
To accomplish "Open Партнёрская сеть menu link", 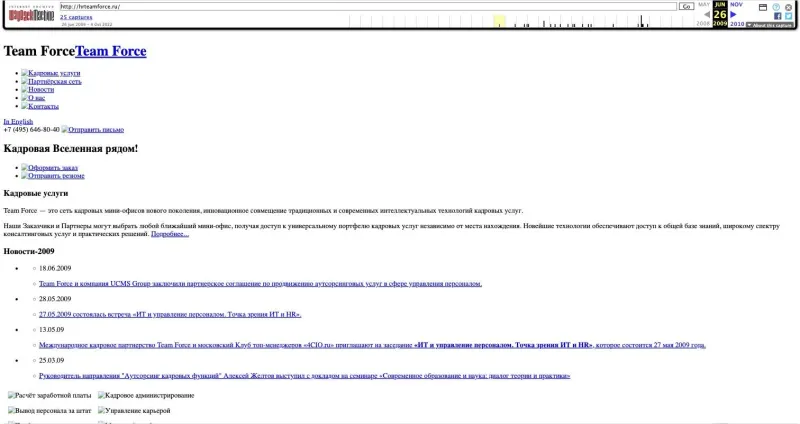I will pos(51,81).
